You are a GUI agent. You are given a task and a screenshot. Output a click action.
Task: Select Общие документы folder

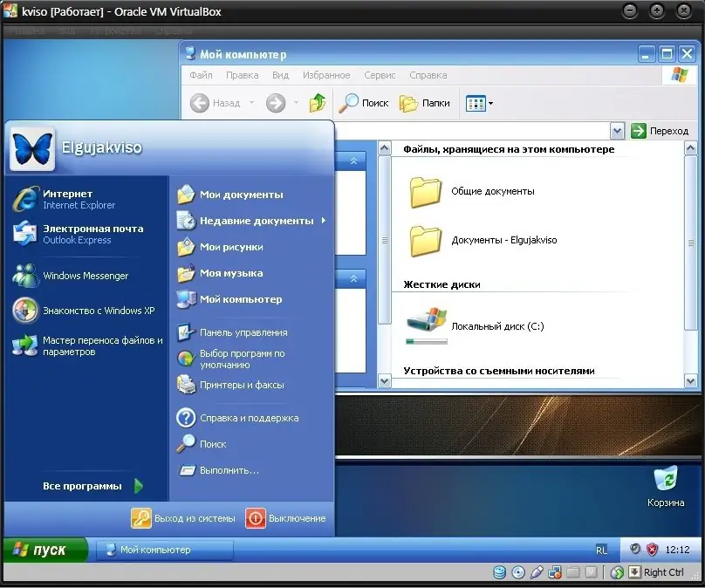click(472, 192)
